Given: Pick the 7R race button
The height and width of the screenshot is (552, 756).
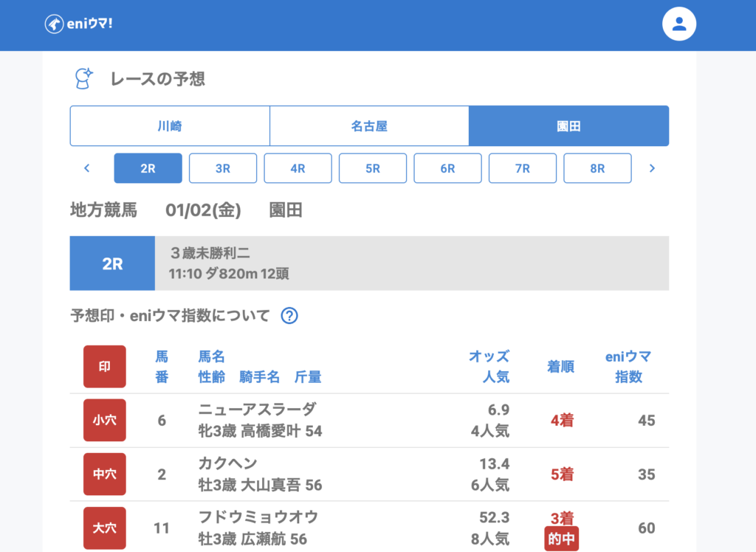Looking at the screenshot, I should (x=523, y=168).
